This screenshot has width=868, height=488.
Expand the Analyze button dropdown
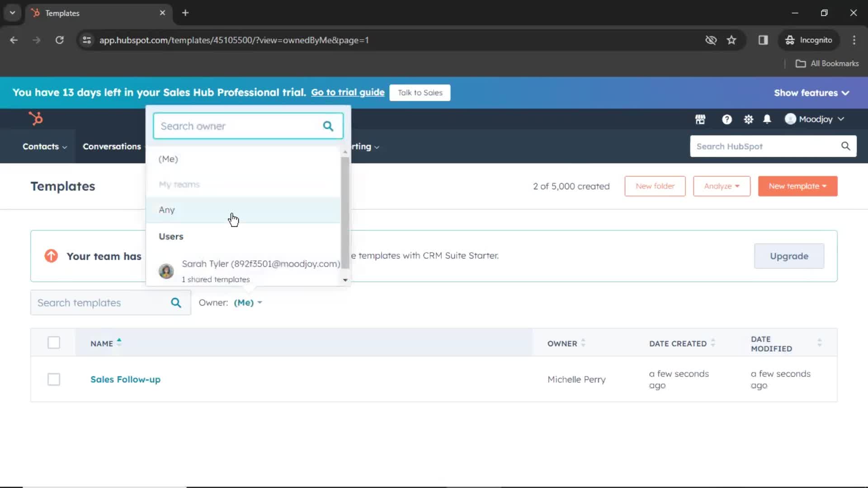(722, 186)
